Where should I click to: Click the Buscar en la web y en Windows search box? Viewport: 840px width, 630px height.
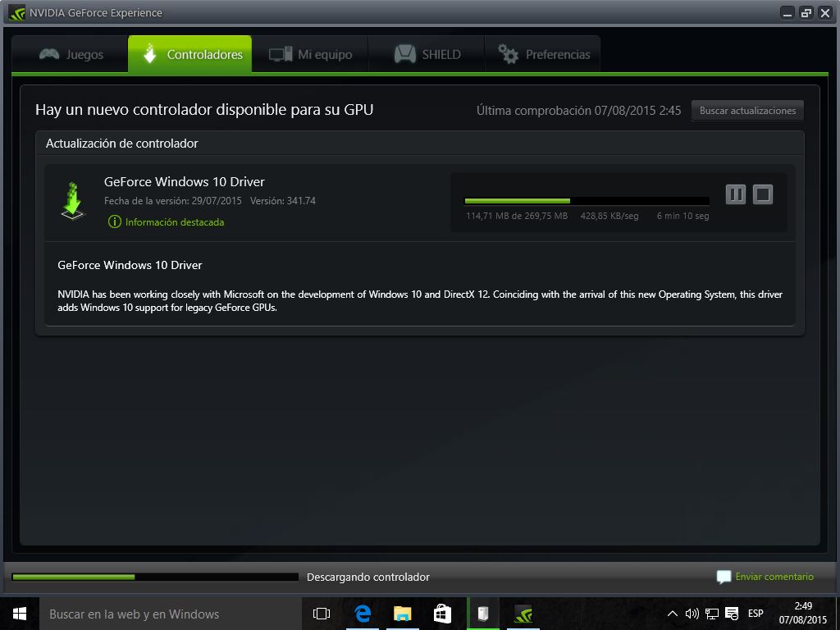171,614
